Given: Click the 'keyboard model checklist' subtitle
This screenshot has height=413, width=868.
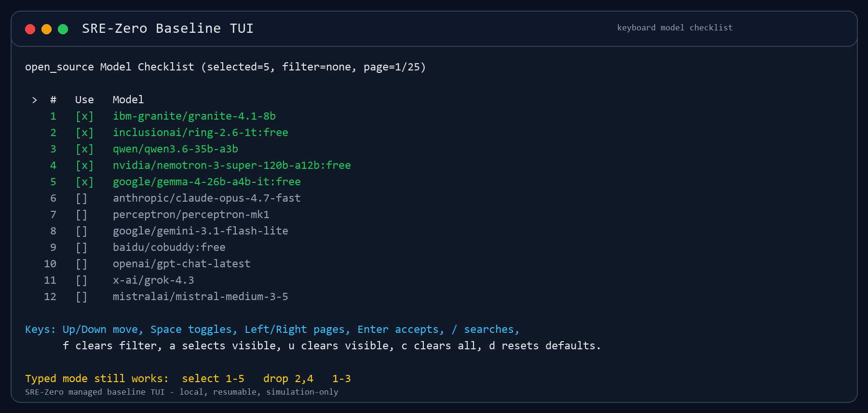Looking at the screenshot, I should tap(675, 28).
